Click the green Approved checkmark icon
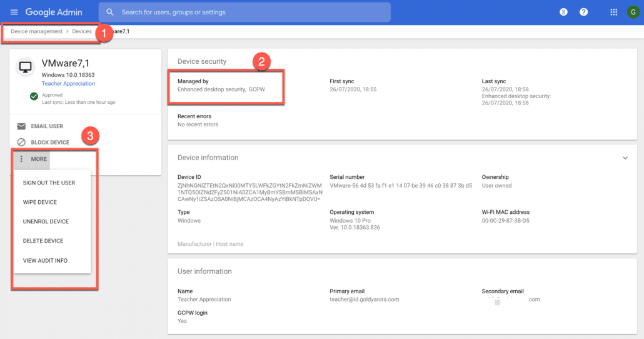644x339 pixels. click(x=34, y=96)
